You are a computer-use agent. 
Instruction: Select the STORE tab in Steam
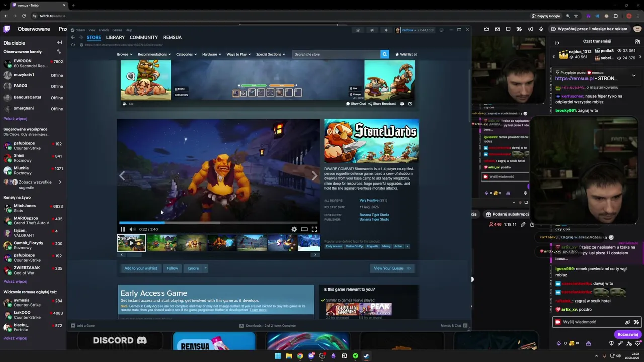[x=94, y=37]
